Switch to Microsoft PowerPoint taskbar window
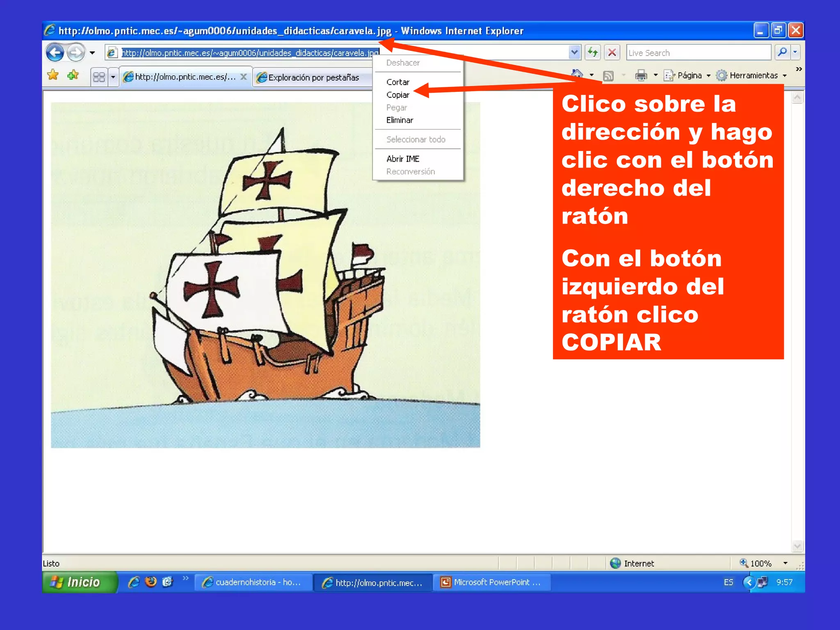This screenshot has width=840, height=630. click(x=492, y=582)
